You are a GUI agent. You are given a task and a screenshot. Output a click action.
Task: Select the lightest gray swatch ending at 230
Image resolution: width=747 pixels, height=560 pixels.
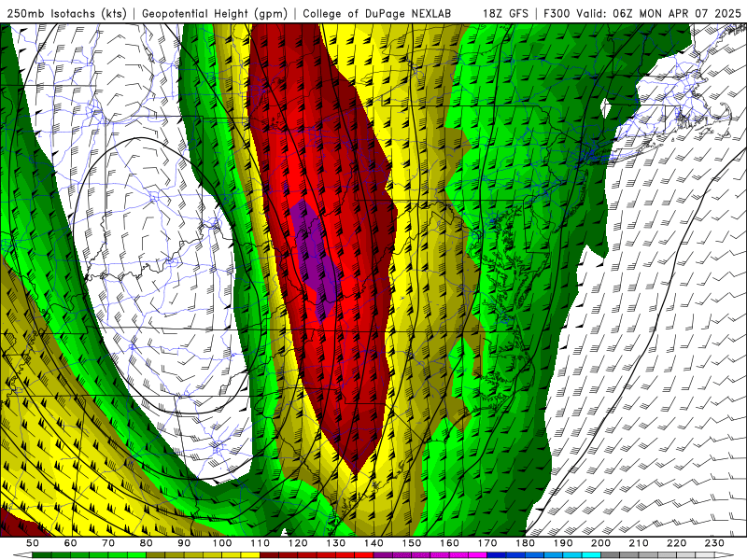click(x=705, y=555)
